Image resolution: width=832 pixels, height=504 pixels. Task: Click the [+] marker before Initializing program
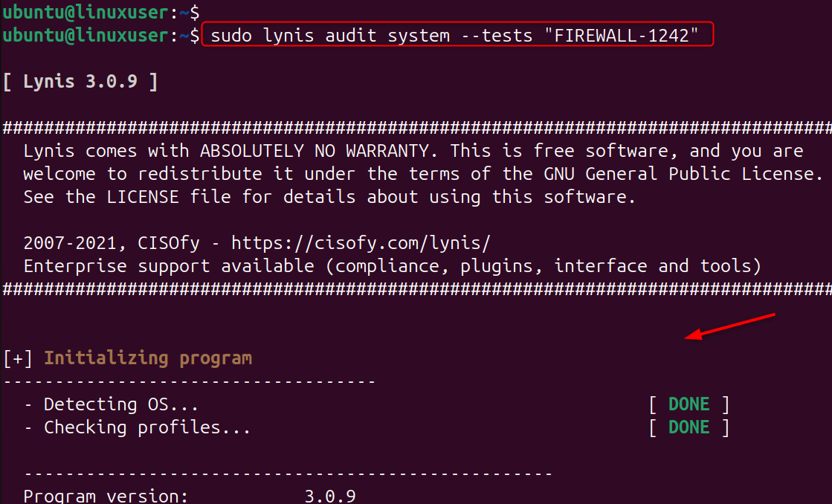17,358
